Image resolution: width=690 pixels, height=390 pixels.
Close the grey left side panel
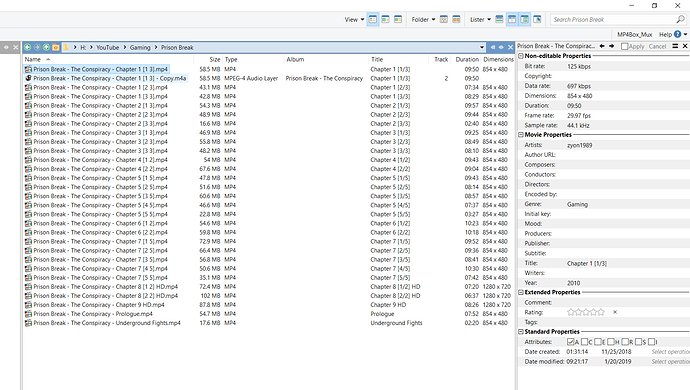pyautogui.click(x=16, y=47)
